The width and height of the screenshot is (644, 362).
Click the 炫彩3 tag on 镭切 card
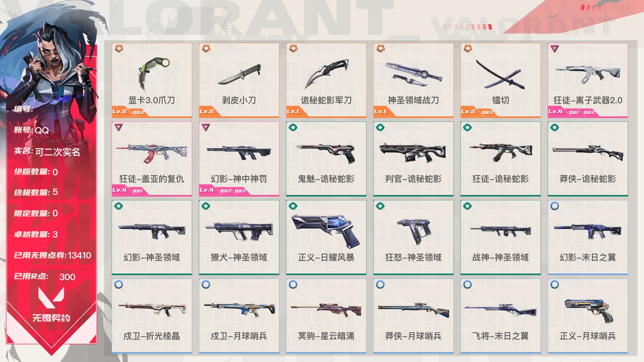(487, 112)
